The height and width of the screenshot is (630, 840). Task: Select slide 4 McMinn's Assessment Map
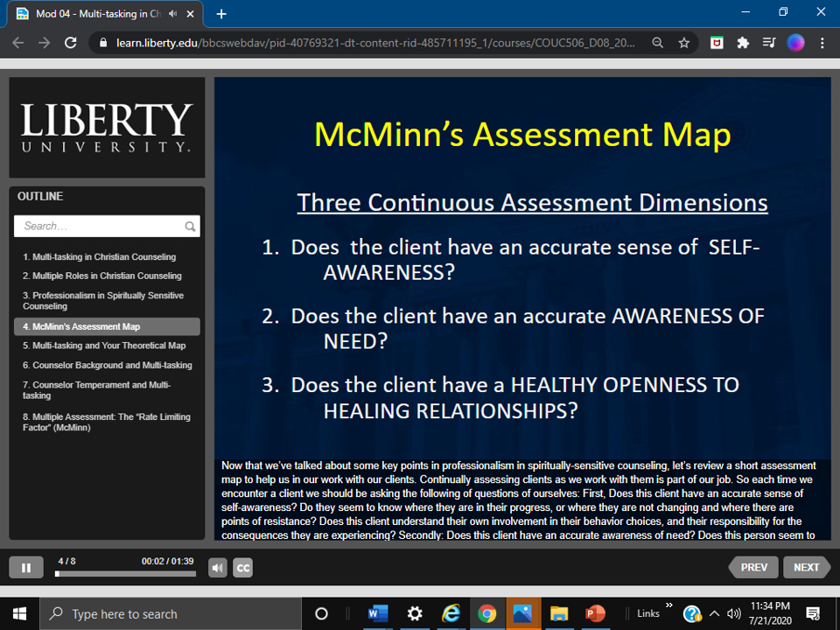(x=107, y=326)
